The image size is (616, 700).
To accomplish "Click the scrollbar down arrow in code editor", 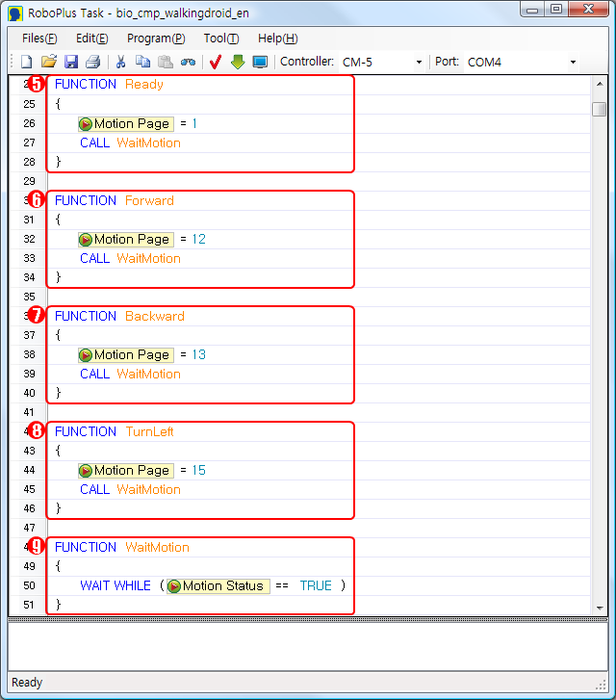I will [600, 609].
